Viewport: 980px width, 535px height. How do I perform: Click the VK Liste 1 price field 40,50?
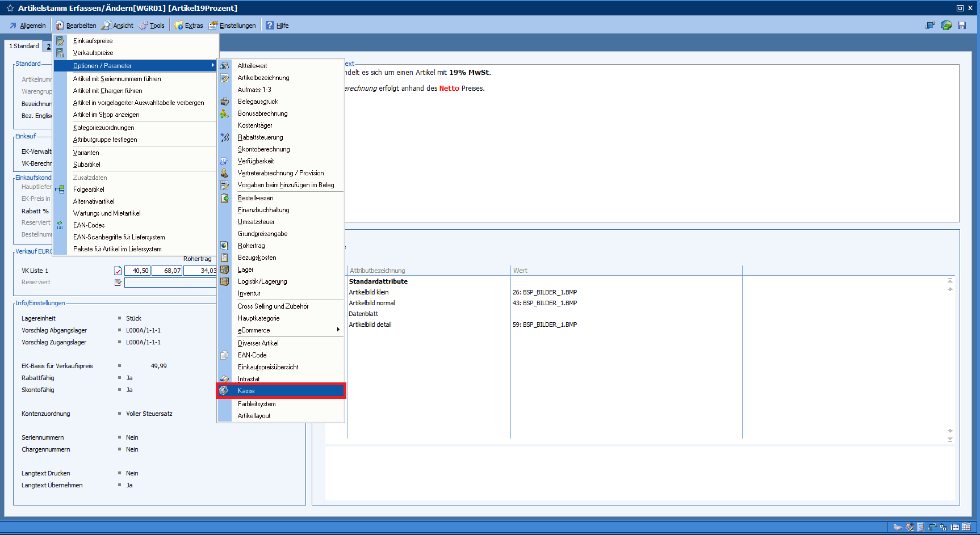click(x=137, y=271)
